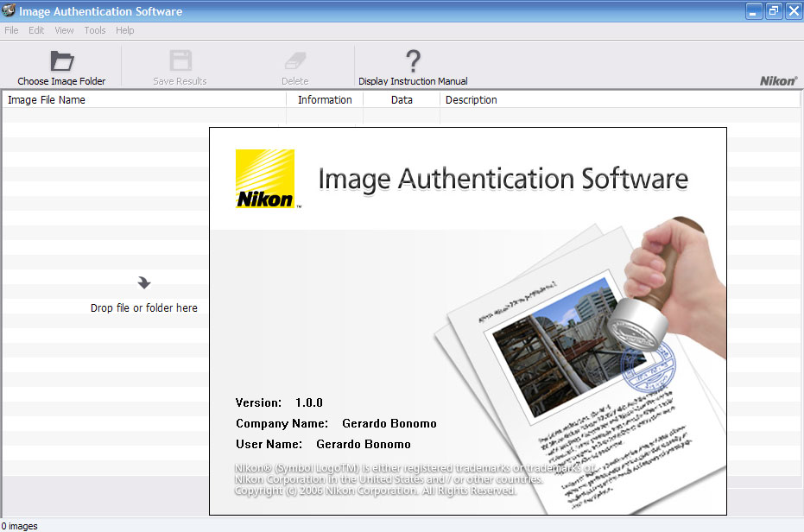Click the 'Drop file or folder here' text
This screenshot has height=532, width=804.
click(x=144, y=307)
